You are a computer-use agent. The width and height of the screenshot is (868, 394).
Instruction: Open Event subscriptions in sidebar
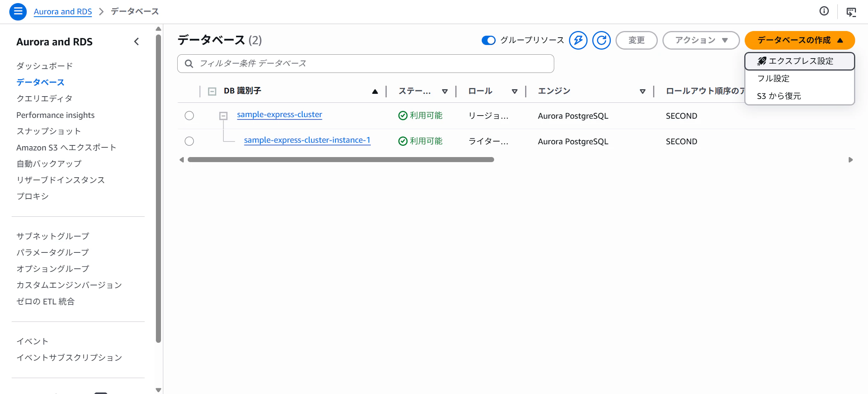69,358
